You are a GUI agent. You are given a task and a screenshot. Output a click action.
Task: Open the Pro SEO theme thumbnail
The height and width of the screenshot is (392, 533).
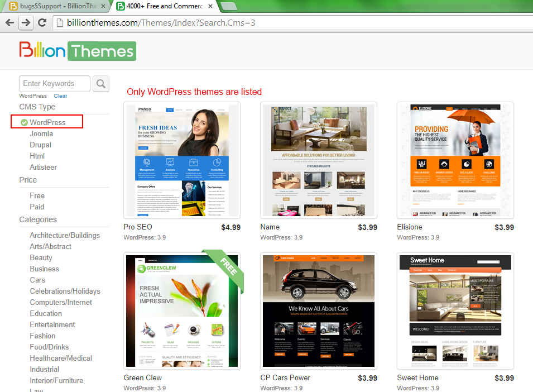click(x=182, y=160)
